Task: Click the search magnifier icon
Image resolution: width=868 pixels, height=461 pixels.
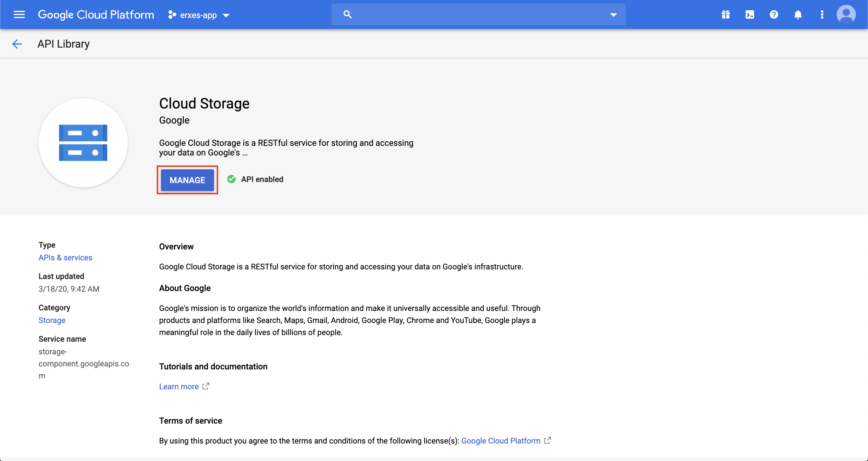Action: 348,14
